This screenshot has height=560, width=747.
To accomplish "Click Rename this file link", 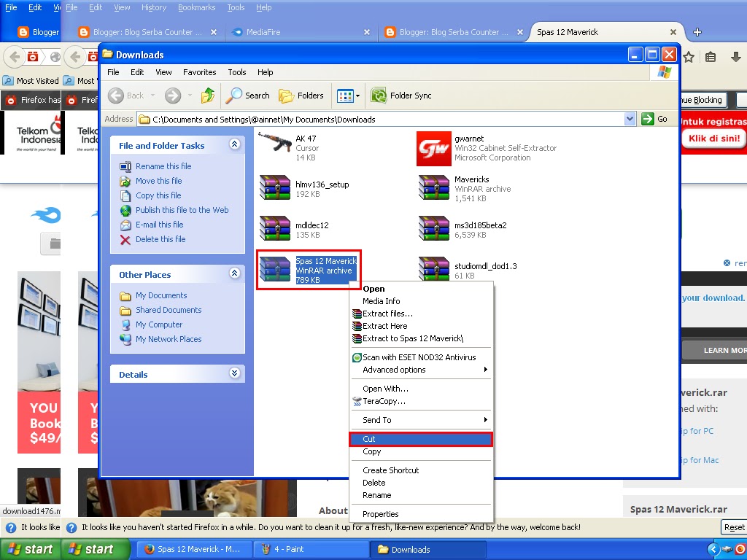I will pyautogui.click(x=163, y=166).
